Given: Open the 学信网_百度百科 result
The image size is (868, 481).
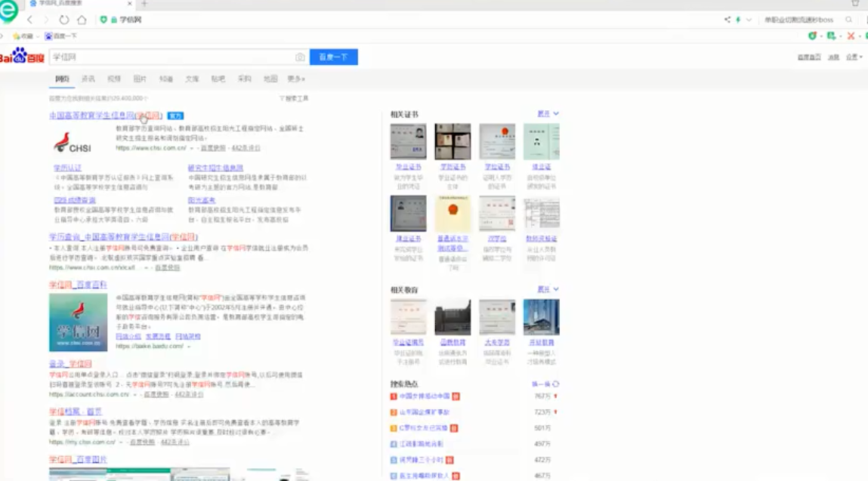Looking at the screenshot, I should coord(78,285).
